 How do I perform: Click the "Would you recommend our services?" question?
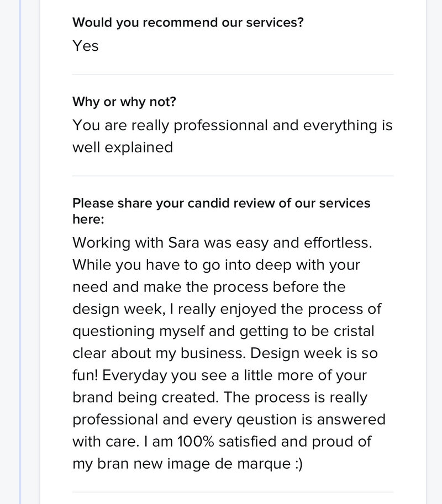pyautogui.click(x=188, y=23)
